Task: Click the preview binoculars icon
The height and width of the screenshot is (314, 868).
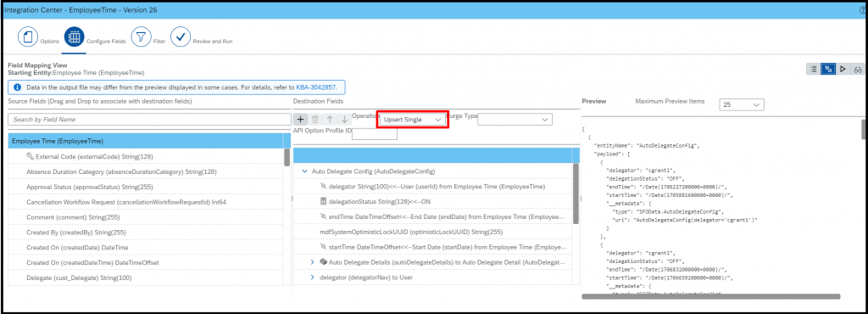Action: tap(858, 70)
